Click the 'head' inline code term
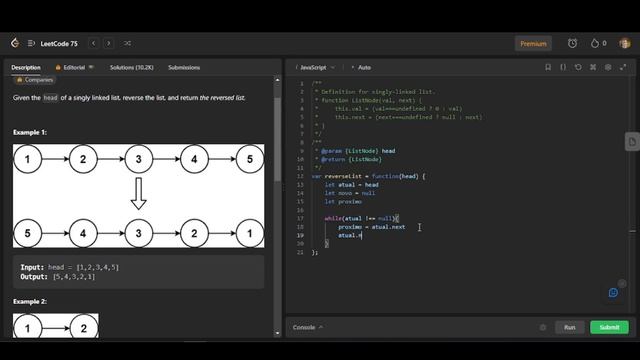 pyautogui.click(x=50, y=98)
